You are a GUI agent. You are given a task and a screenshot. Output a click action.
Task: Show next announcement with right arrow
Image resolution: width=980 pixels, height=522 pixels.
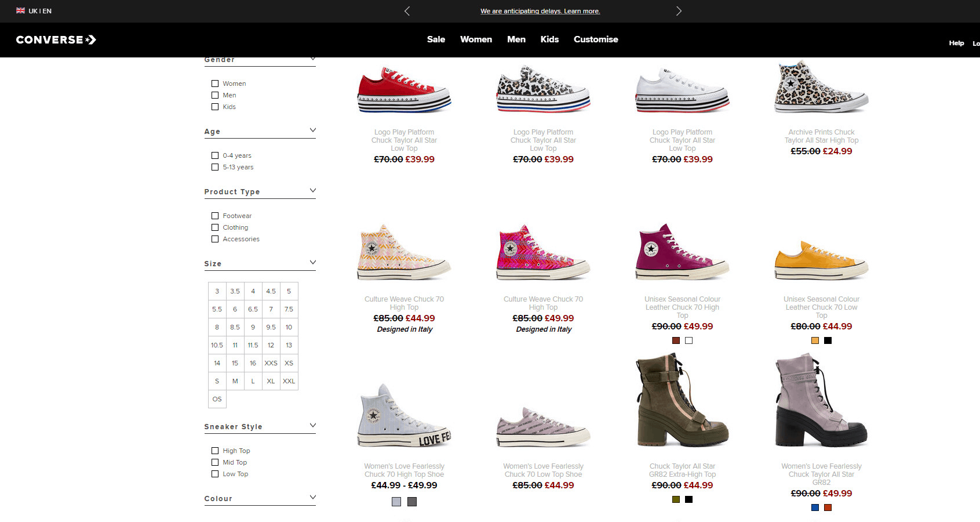click(x=679, y=11)
